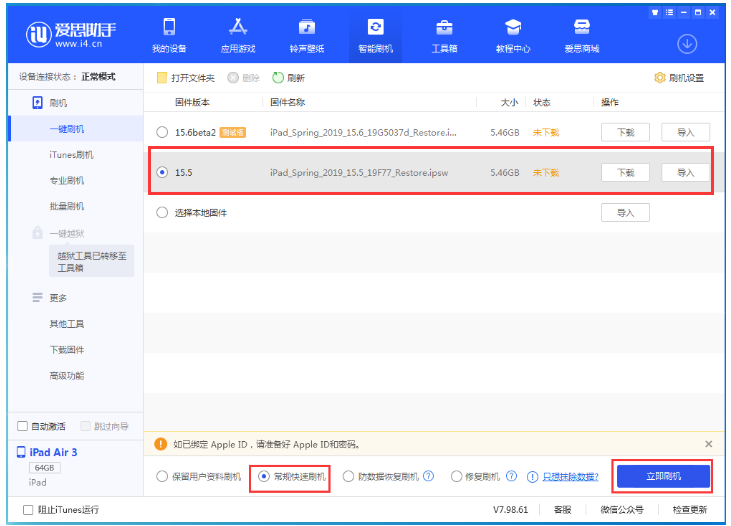Click the title bar skin shirt icon
Image resolution: width=731 pixels, height=526 pixels.
click(x=655, y=13)
